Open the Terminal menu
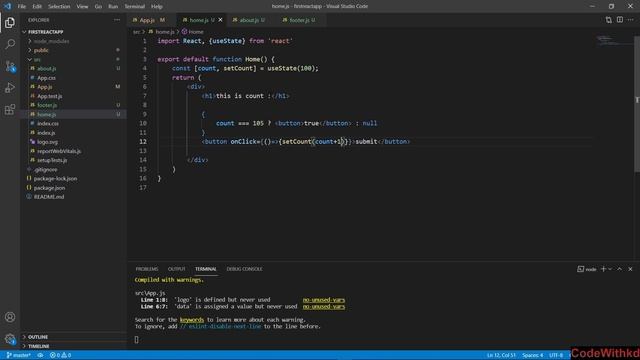The width and height of the screenshot is (640, 360). (x=134, y=7)
